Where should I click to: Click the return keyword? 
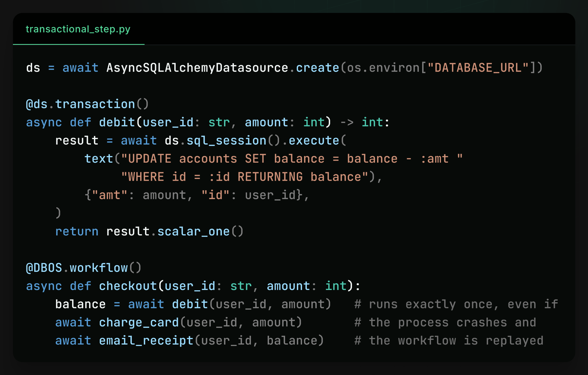pos(77,231)
